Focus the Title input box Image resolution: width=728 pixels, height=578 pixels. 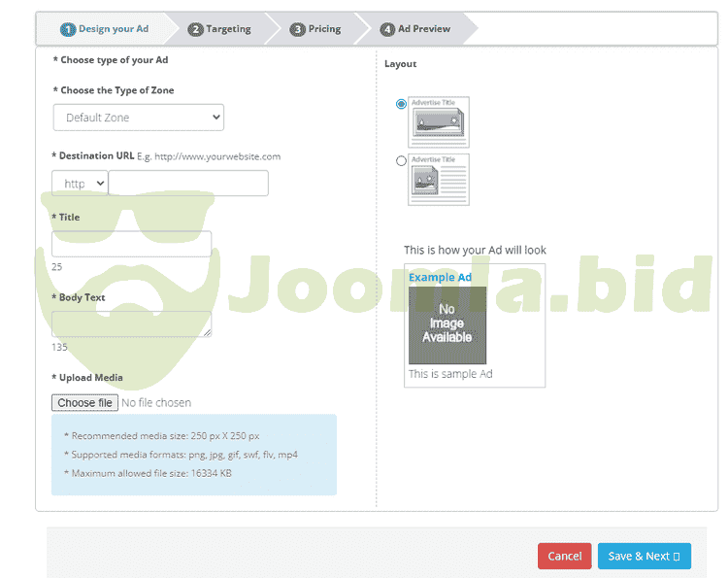pyautogui.click(x=131, y=244)
